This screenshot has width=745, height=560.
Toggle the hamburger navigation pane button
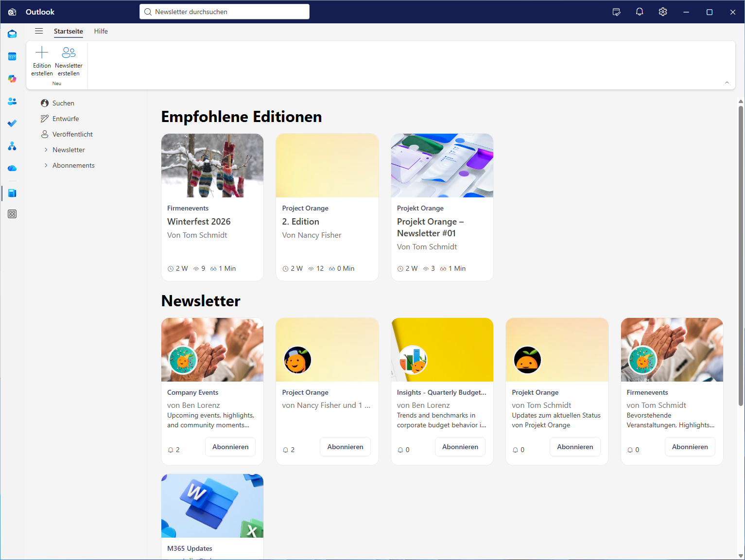tap(39, 31)
